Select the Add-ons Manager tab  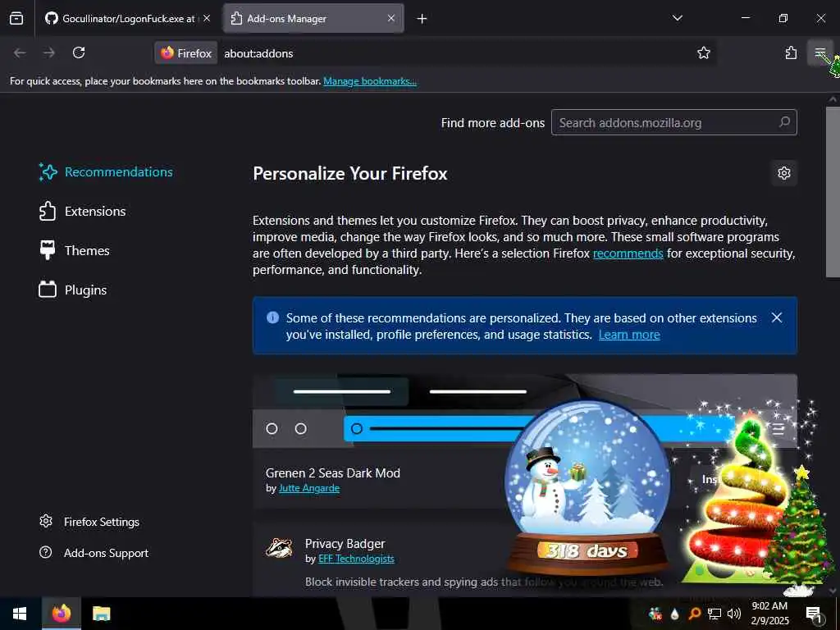pyautogui.click(x=313, y=18)
